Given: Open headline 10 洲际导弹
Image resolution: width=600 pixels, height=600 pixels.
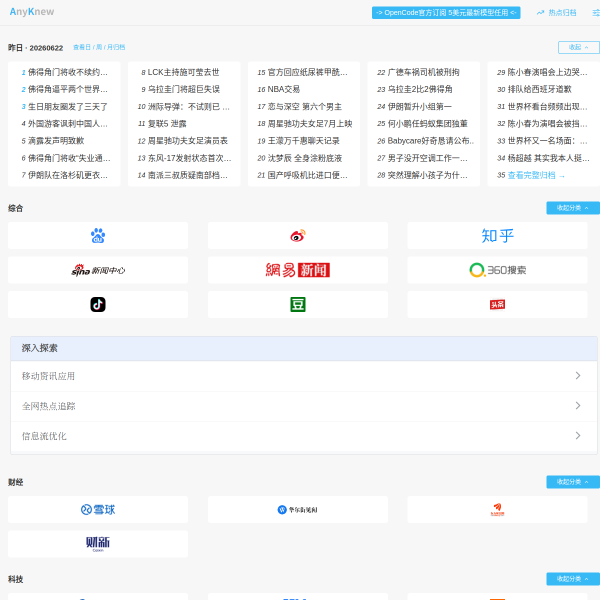Looking at the screenshot, I should click(189, 106).
